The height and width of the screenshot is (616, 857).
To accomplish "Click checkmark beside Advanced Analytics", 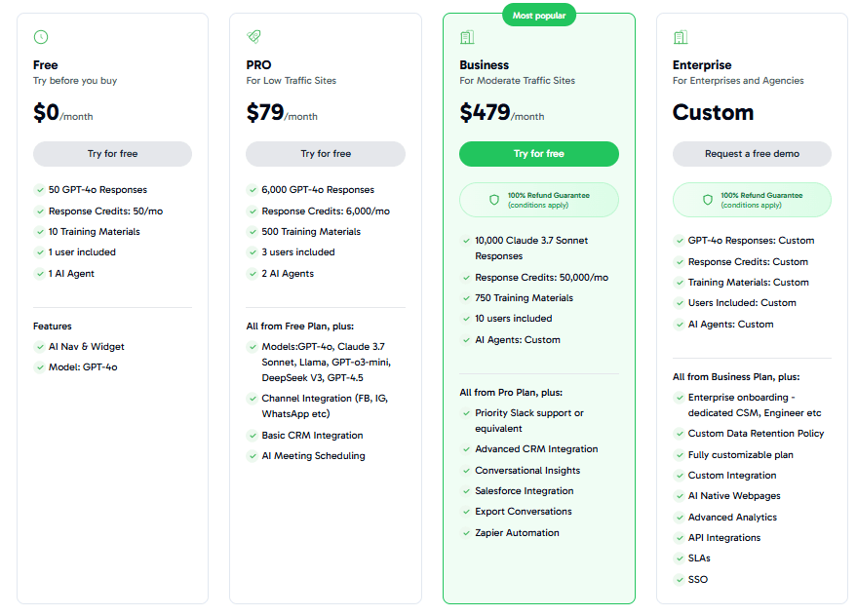I will pos(679,518).
